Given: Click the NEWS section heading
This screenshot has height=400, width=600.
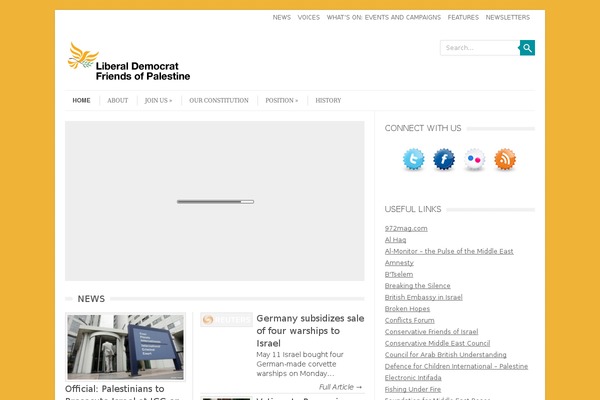Looking at the screenshot, I should click(91, 299).
